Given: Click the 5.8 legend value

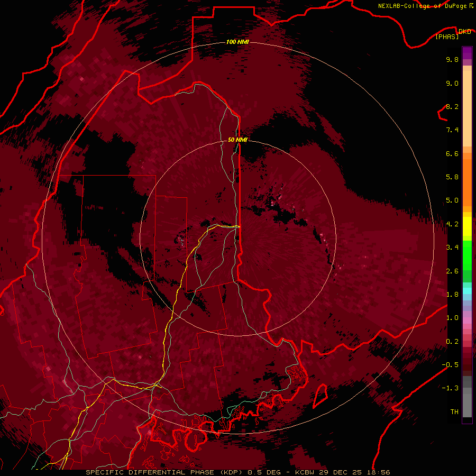Looking at the screenshot, I should 452,177.
